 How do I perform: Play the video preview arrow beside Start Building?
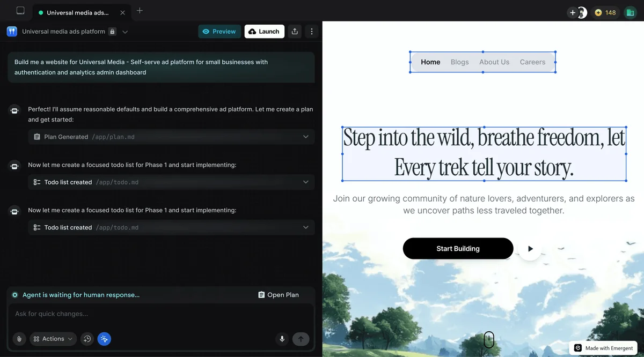530,249
